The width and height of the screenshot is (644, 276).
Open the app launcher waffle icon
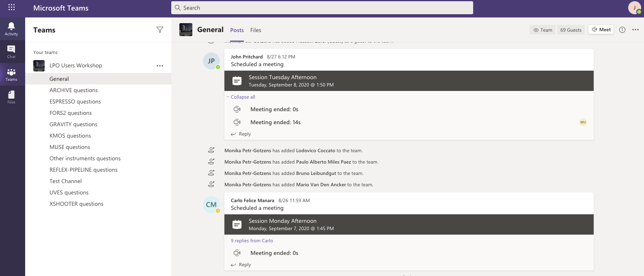[x=11, y=7]
